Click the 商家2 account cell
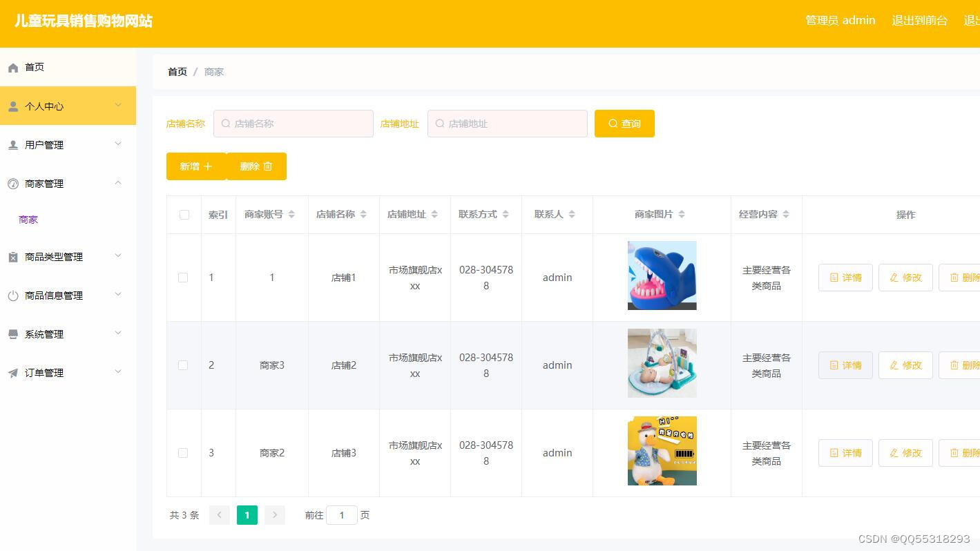 click(x=272, y=453)
